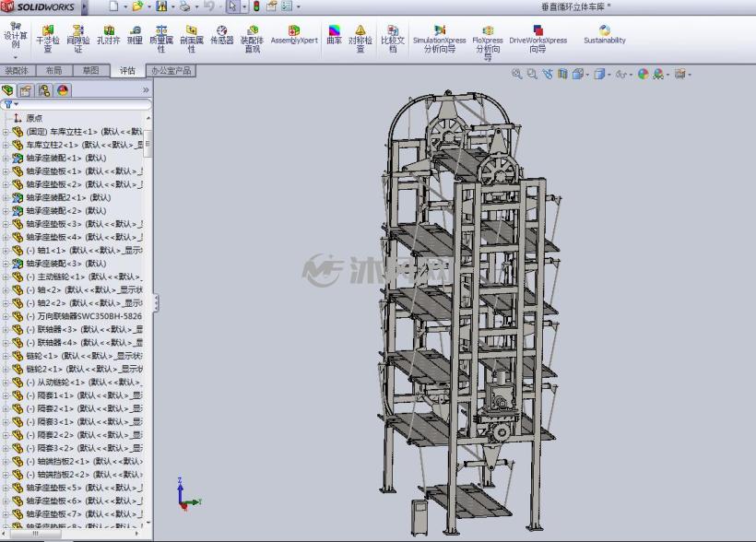
Task: Click the Save icon in the title toolbar
Action: (161, 6)
